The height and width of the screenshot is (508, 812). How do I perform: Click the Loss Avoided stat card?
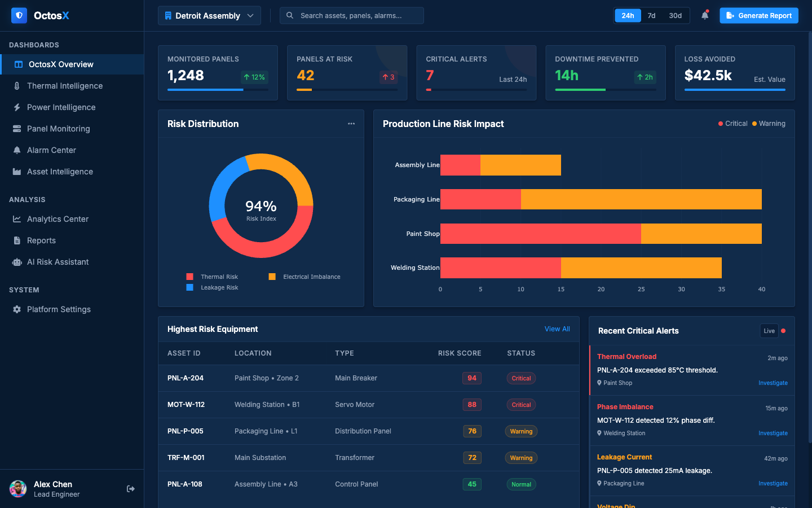pos(735,73)
